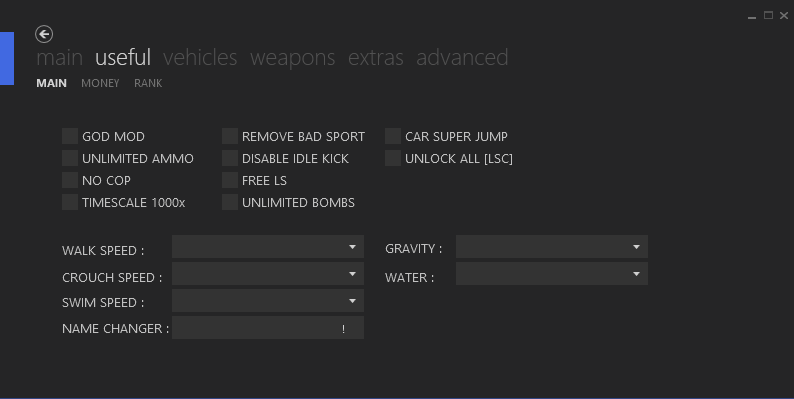Check the NO COP option
Screen dimensions: 794x399
[x=70, y=180]
